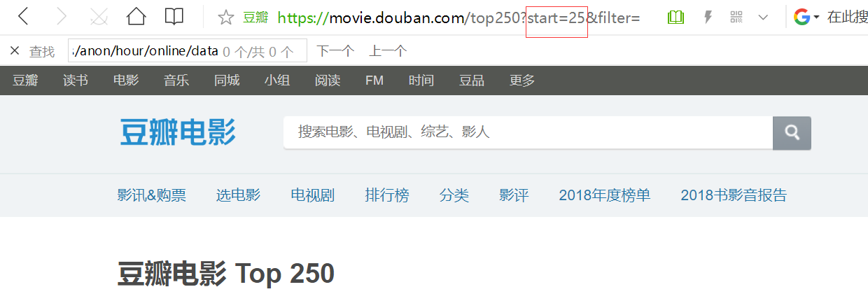Screen dimensions: 868x301
Task: Expand the 更多 menu in navigation
Action: (522, 80)
